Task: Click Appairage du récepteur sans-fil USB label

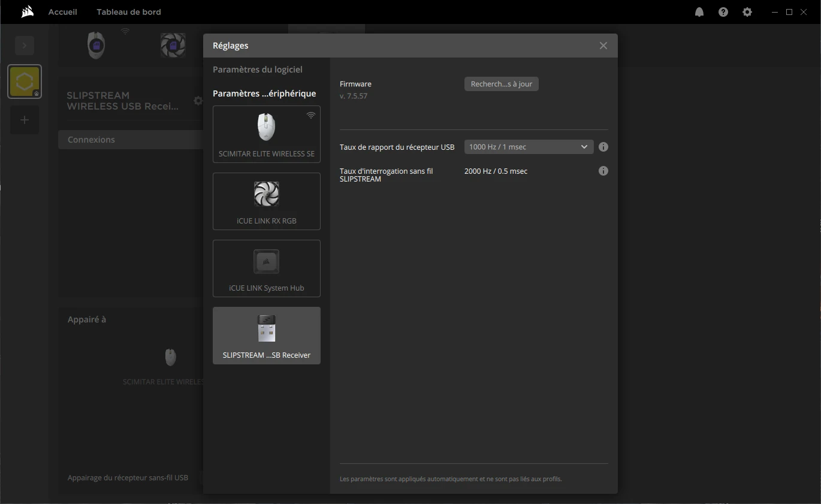Action: 128,478
